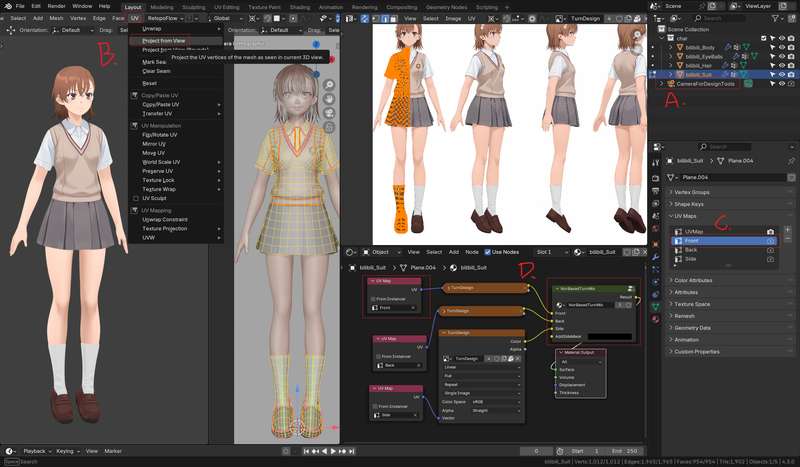Remove the UV map with minus button
This screenshot has width=800, height=467.
[787, 239]
